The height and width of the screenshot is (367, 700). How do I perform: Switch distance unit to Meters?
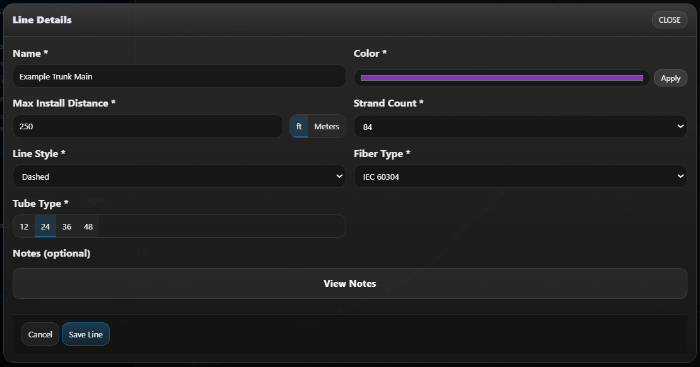pos(326,126)
